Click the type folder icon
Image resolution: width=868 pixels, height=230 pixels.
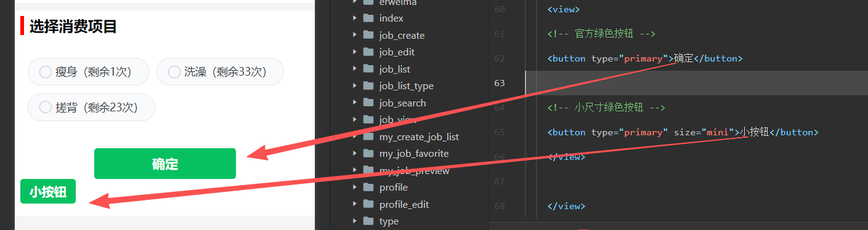point(368,221)
